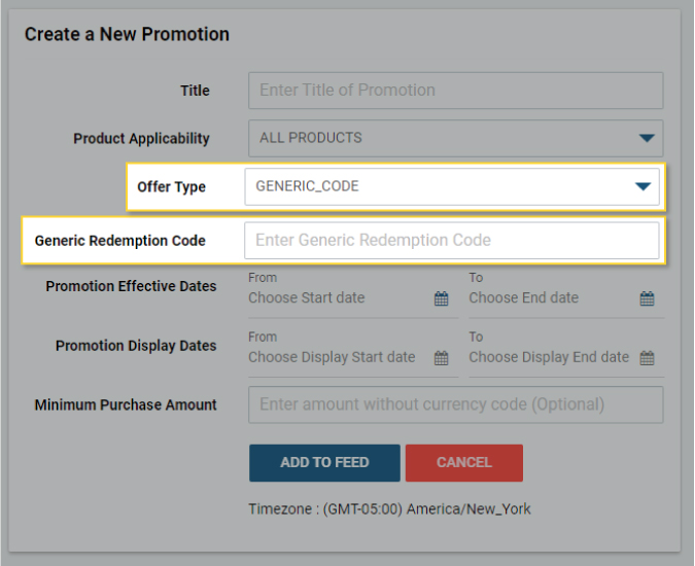This screenshot has width=695, height=566.
Task: Focus the Minimum Purchase Amount field
Action: [x=456, y=405]
